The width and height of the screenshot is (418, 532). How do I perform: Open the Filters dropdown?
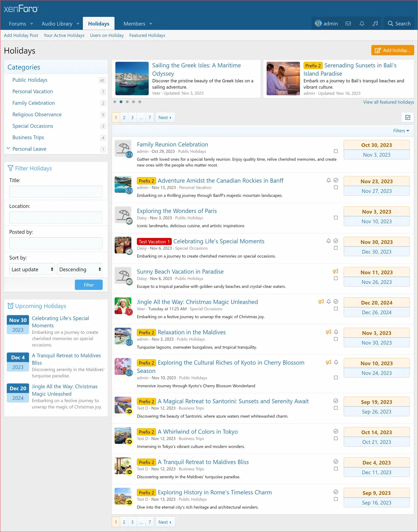(x=401, y=131)
